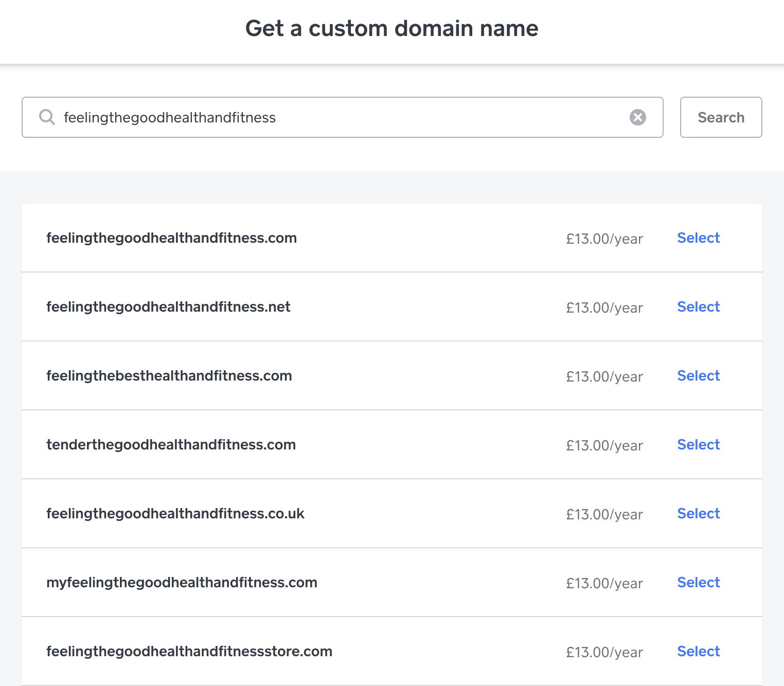Image resolution: width=784 pixels, height=686 pixels.
Task: Click the £13.00/year price for the .co.uk domain
Action: [604, 514]
